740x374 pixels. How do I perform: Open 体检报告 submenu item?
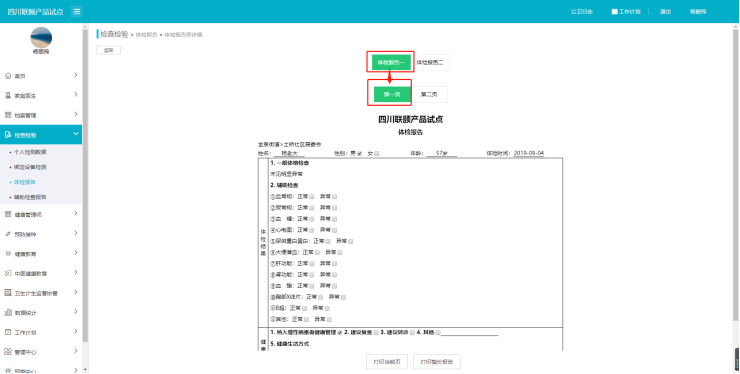pos(25,182)
